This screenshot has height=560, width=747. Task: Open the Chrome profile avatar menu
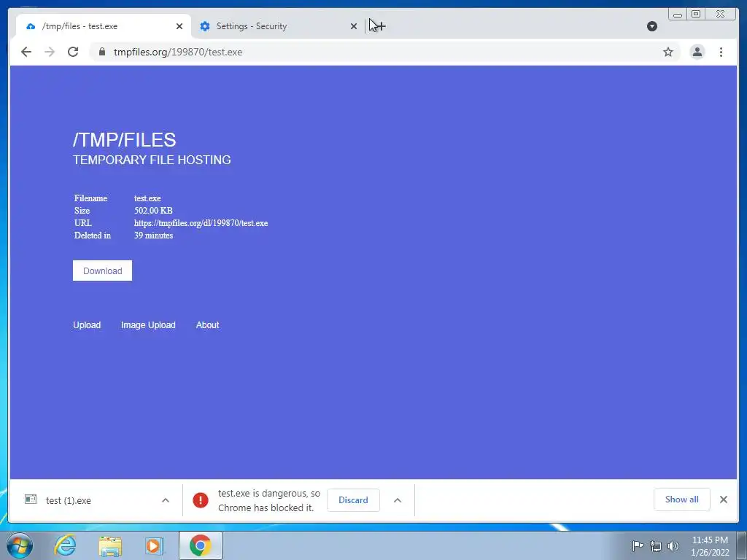[697, 52]
